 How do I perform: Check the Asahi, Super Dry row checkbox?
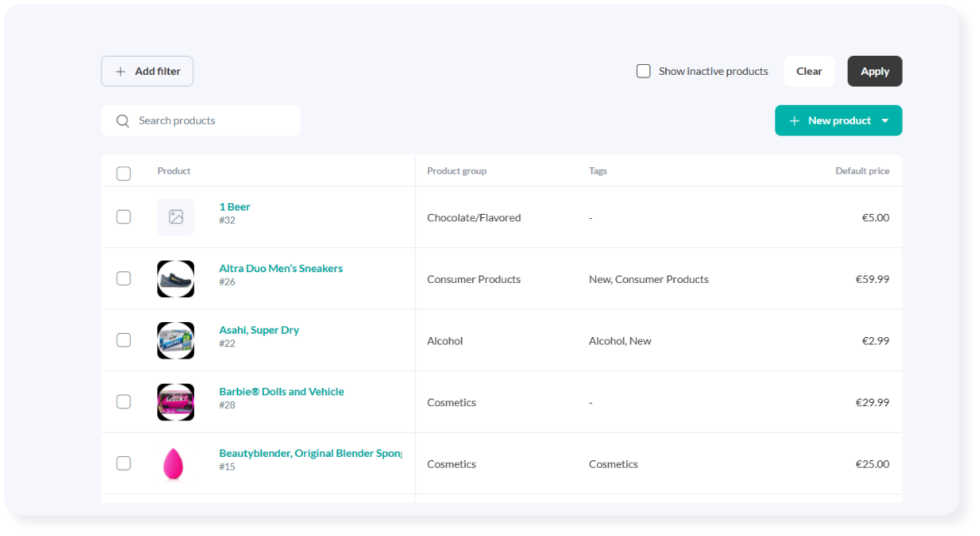tap(124, 340)
